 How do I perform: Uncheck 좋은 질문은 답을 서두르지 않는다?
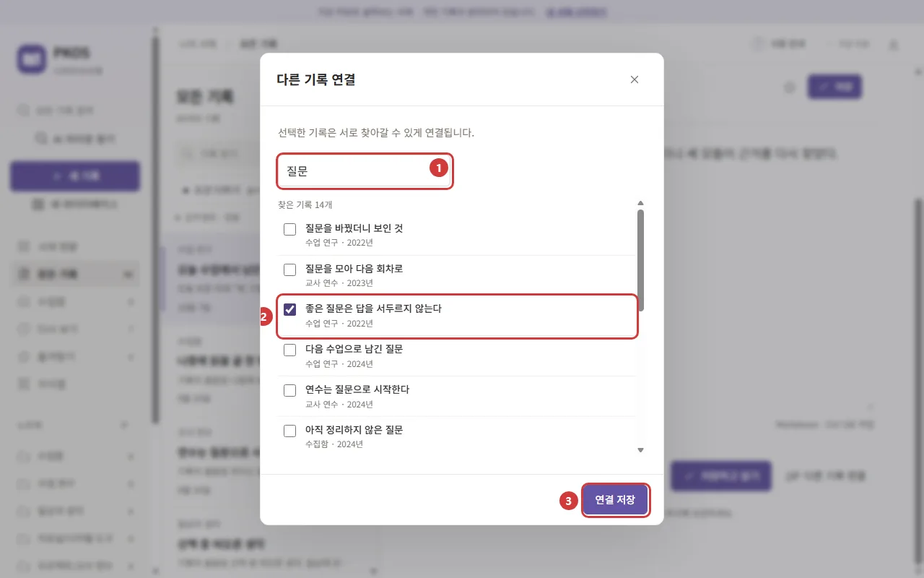[289, 310]
